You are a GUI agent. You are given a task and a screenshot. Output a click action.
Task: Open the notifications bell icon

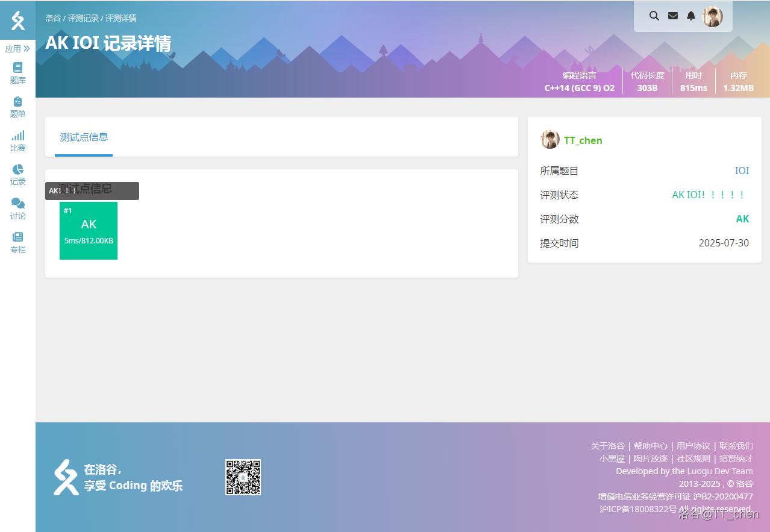[x=691, y=16]
